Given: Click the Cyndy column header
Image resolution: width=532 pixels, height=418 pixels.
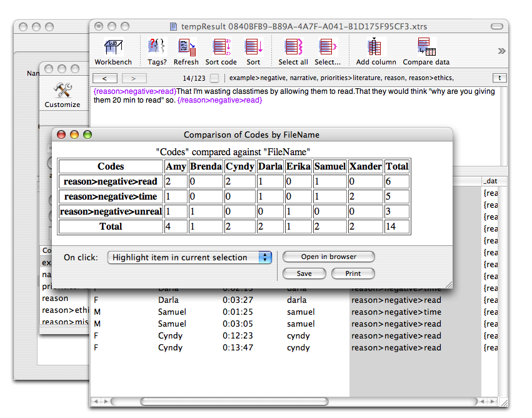Looking at the screenshot, I should tap(240, 166).
